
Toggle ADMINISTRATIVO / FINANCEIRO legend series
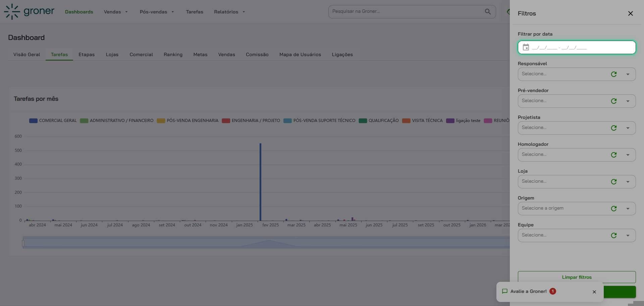pos(117,121)
